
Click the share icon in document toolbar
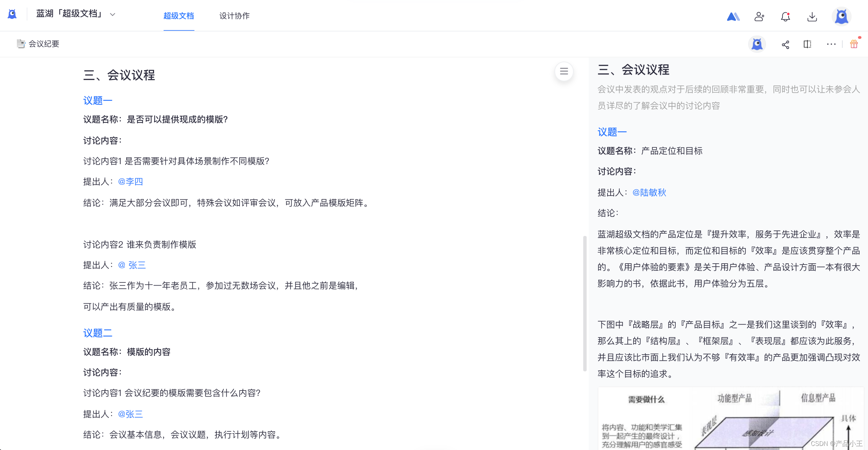[786, 44]
